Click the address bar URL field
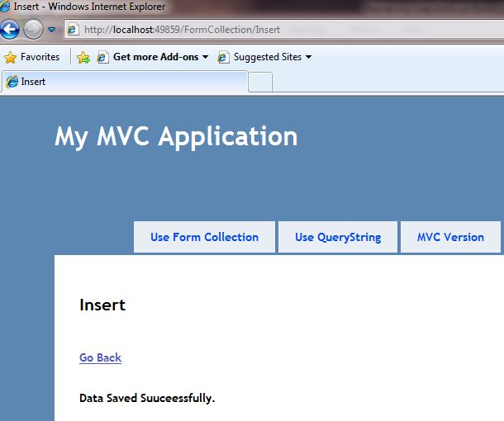 pos(283,30)
